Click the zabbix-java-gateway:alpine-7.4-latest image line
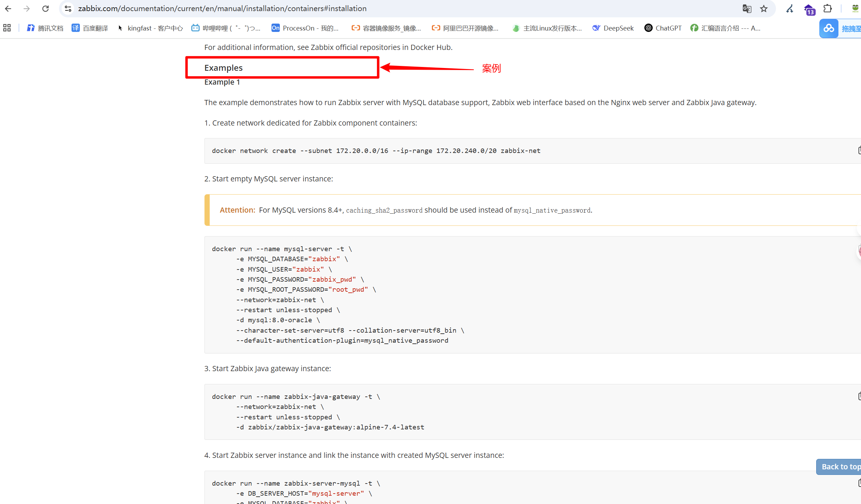 point(330,427)
